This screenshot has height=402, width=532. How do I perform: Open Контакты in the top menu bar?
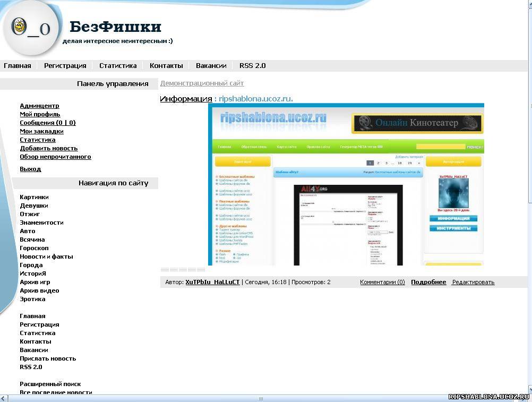click(x=166, y=65)
